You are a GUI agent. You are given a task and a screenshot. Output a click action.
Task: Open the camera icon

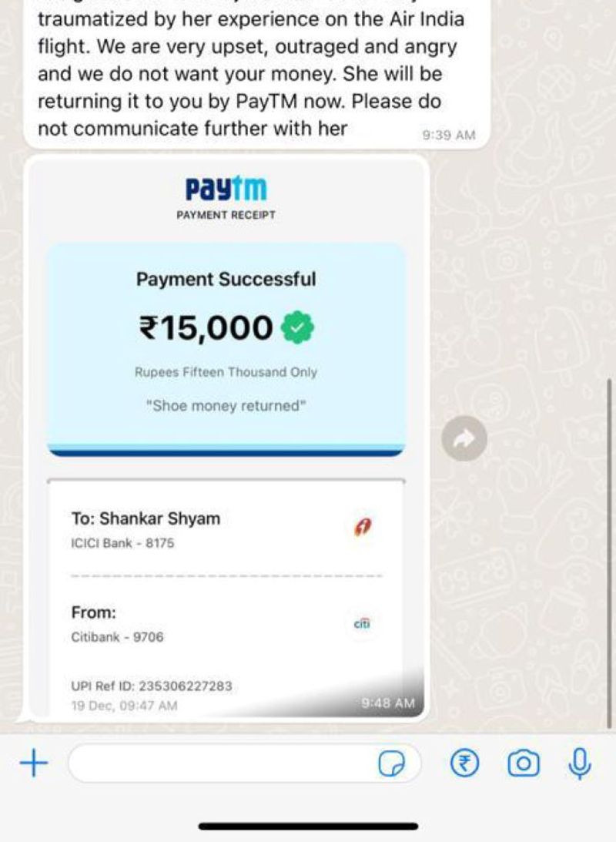point(523,763)
